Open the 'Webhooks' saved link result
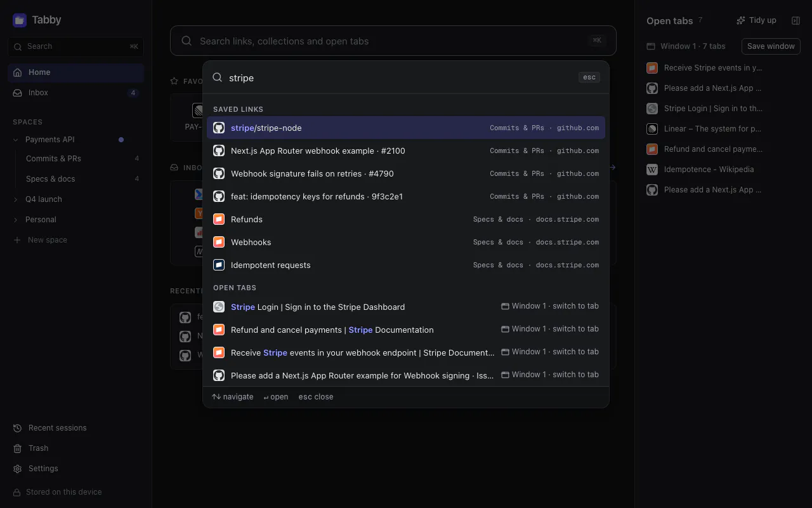This screenshot has width=812, height=508. click(x=406, y=242)
